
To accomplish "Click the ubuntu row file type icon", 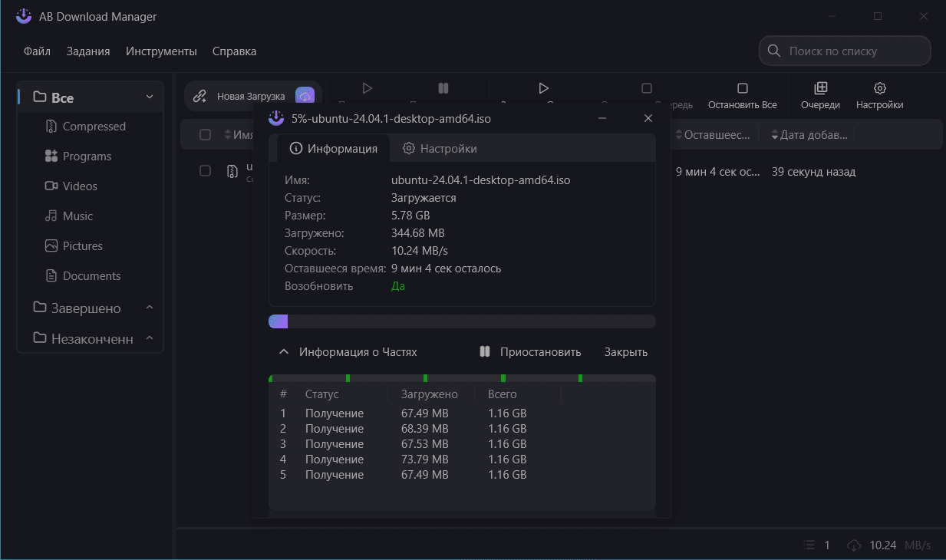I will pyautogui.click(x=232, y=172).
